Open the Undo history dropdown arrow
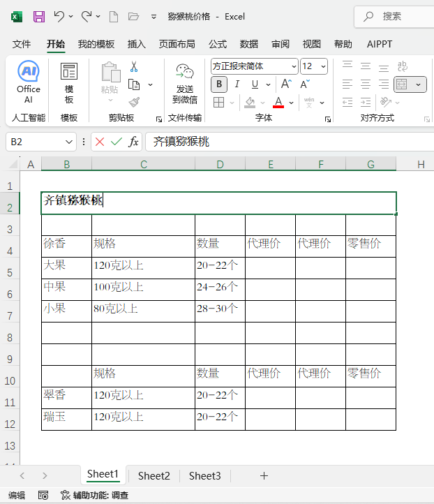The width and height of the screenshot is (434, 504). (x=71, y=16)
